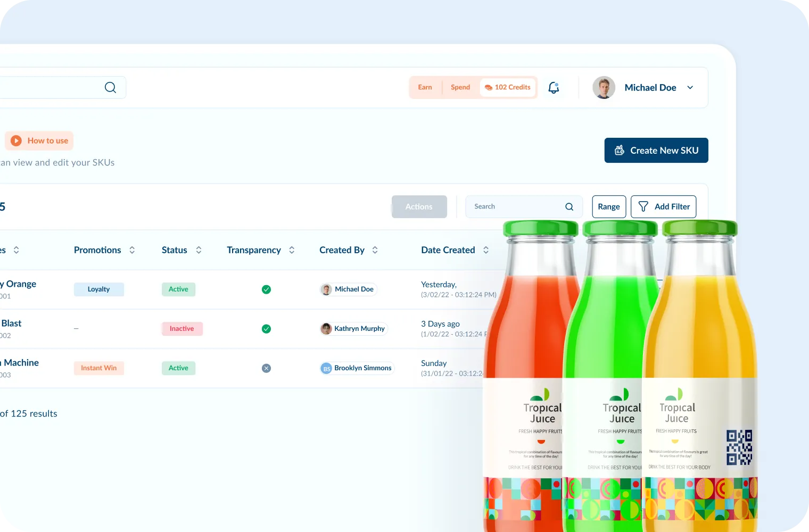The image size is (809, 532).
Task: View 102 Credits balance
Action: click(508, 87)
